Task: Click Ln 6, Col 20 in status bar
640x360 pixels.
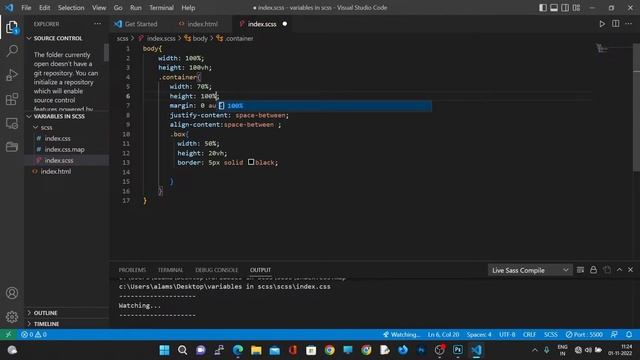Action: coord(443,334)
